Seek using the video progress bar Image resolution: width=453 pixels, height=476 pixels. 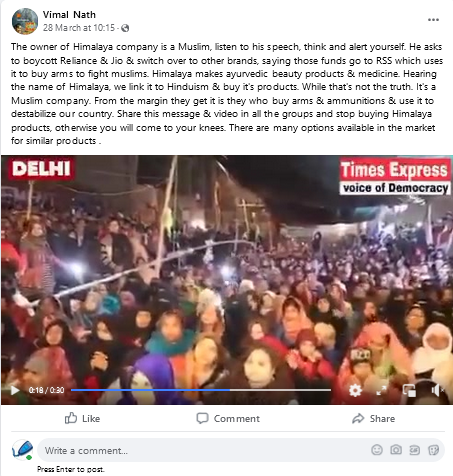point(201,390)
